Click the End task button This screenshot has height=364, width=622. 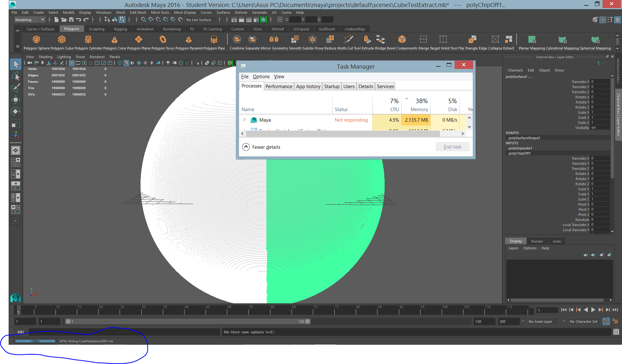click(452, 147)
